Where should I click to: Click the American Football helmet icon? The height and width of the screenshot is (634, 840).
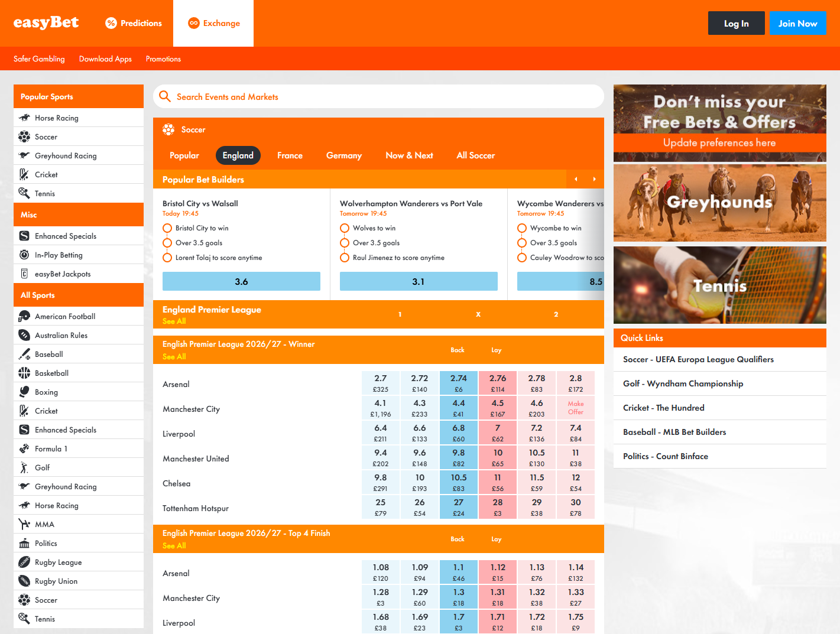(24, 316)
